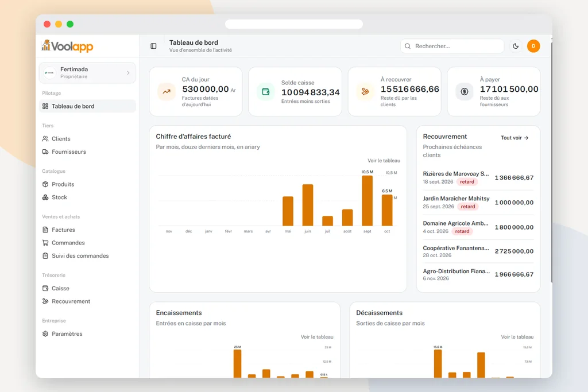Image resolution: width=588 pixels, height=392 pixels.
Task: Select Agro-Distribution Fiana... row
Action: pos(478,274)
